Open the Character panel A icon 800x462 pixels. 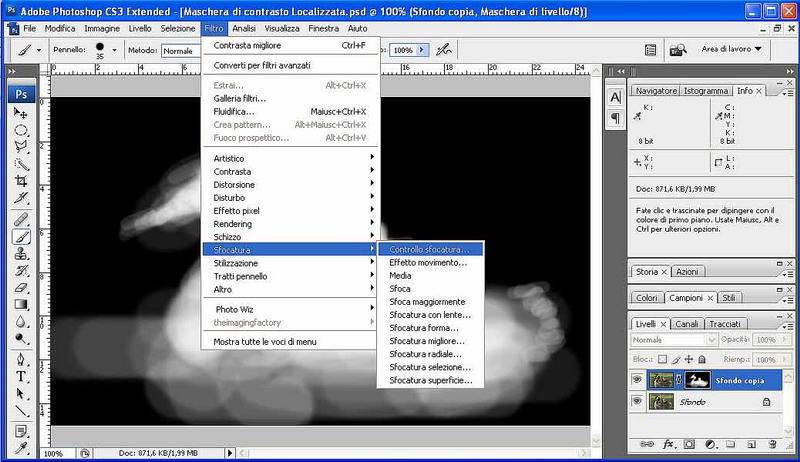click(615, 97)
